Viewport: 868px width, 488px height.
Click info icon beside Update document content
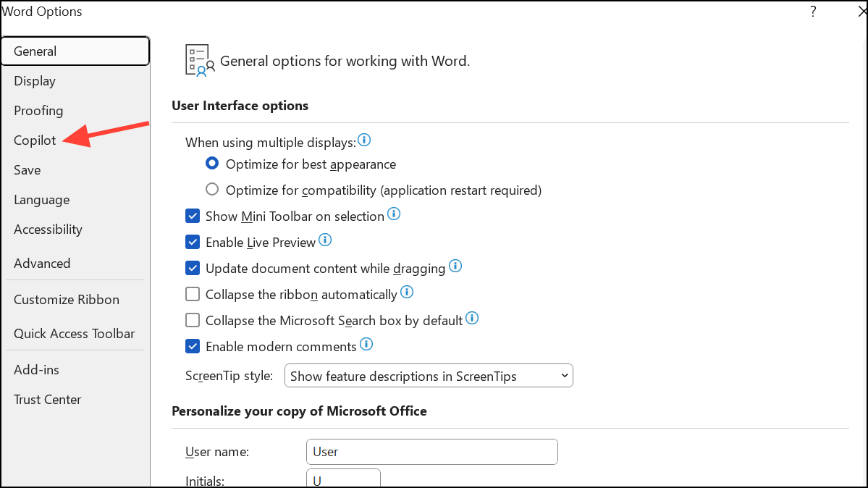pyautogui.click(x=455, y=266)
